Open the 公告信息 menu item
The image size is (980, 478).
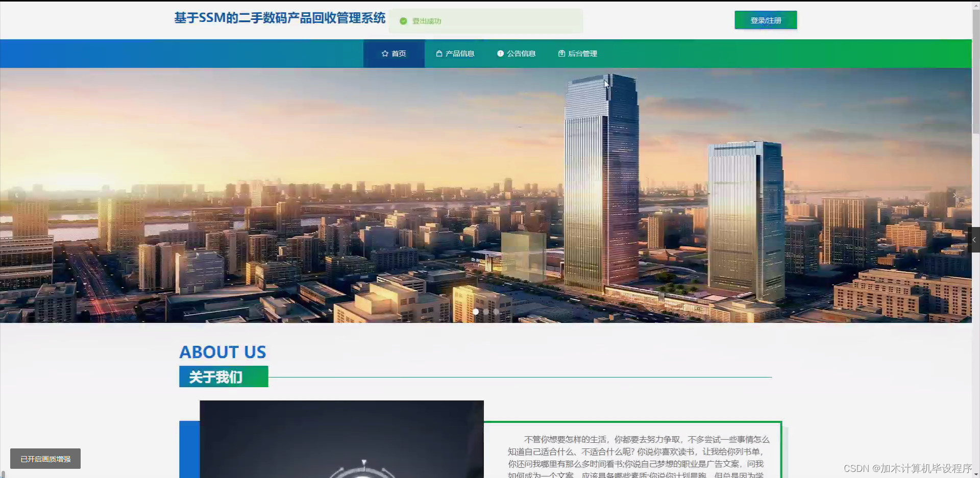(516, 54)
